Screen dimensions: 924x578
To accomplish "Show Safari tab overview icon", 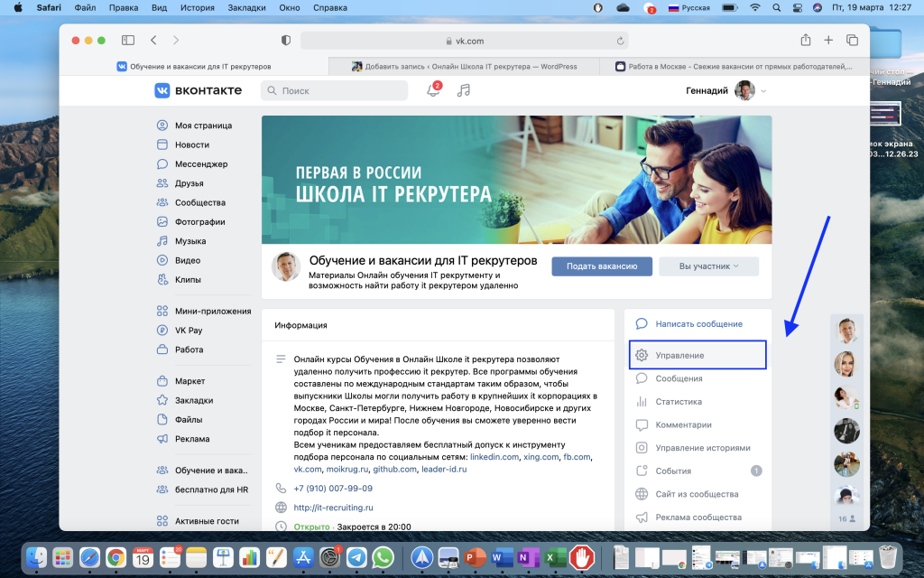I will pos(852,41).
